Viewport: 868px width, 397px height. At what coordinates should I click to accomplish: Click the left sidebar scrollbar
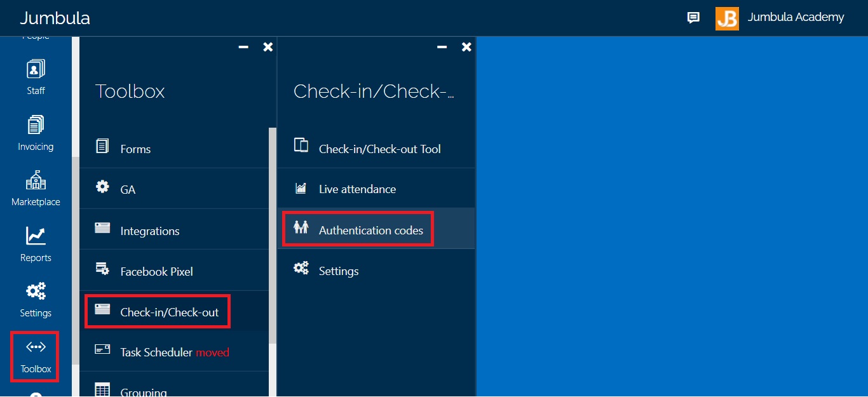click(75, 260)
